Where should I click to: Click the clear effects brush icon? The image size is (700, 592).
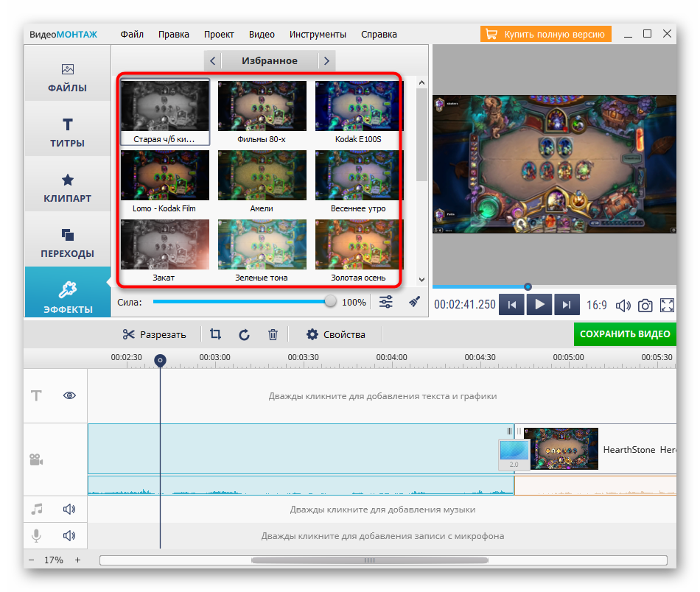414,302
